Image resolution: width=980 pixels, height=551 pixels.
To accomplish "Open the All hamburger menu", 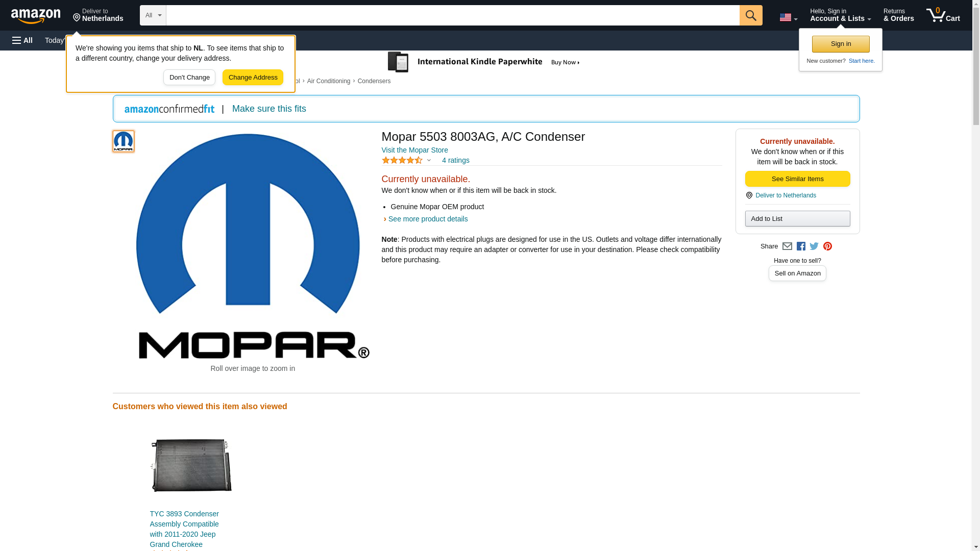I will [22, 40].
